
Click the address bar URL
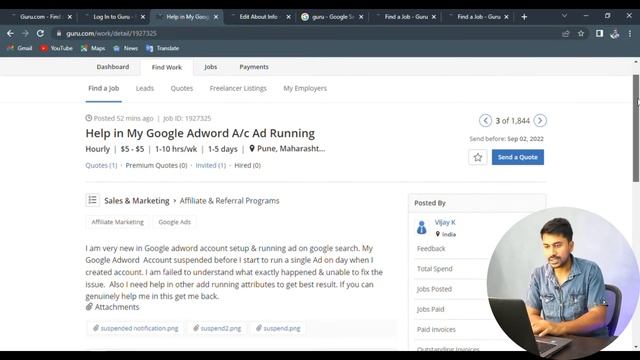(x=111, y=33)
